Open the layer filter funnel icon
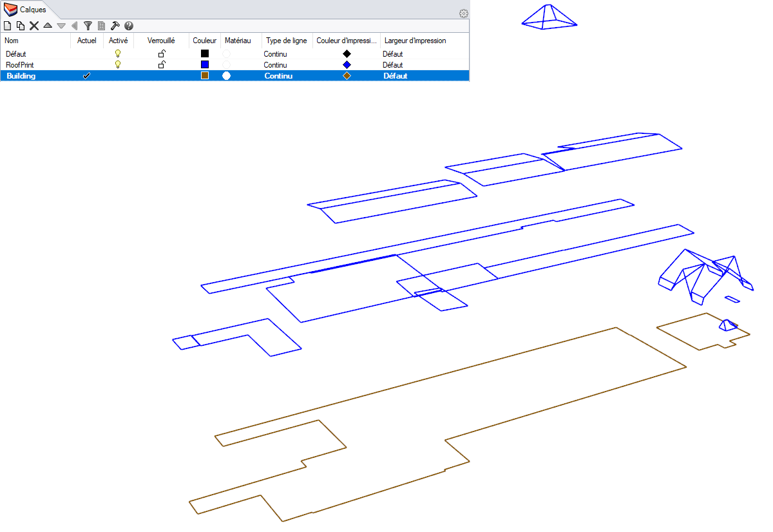The height and width of the screenshot is (532, 773). click(x=88, y=26)
